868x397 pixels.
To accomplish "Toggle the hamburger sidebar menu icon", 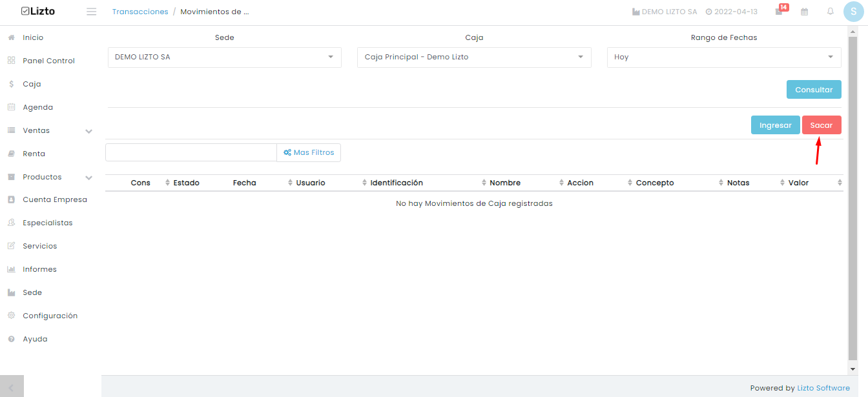I will point(91,12).
